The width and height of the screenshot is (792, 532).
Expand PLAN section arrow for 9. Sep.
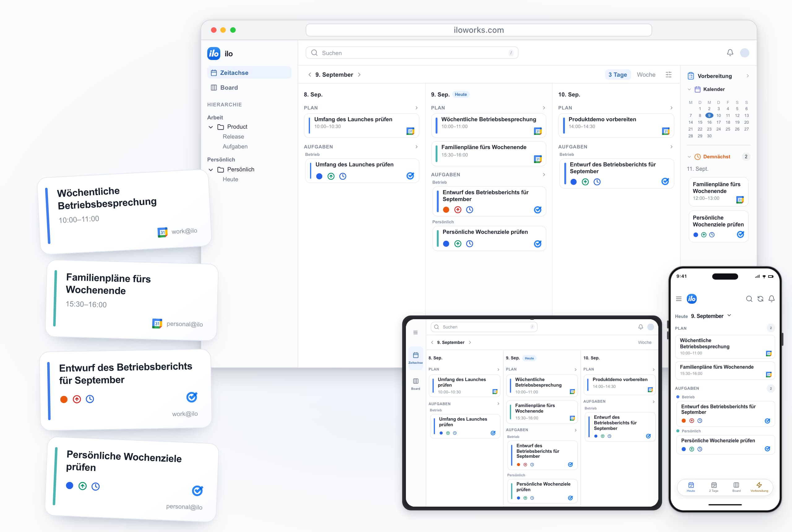point(544,108)
